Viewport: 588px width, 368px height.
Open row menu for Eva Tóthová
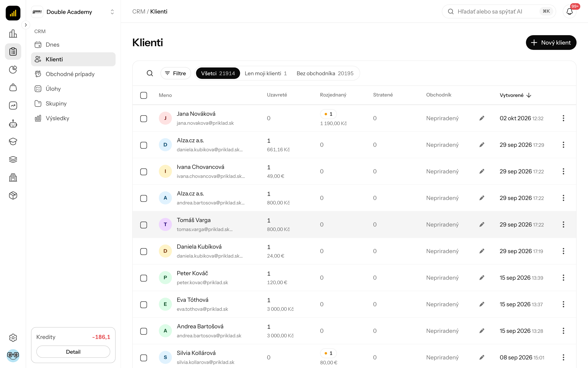[563, 304]
